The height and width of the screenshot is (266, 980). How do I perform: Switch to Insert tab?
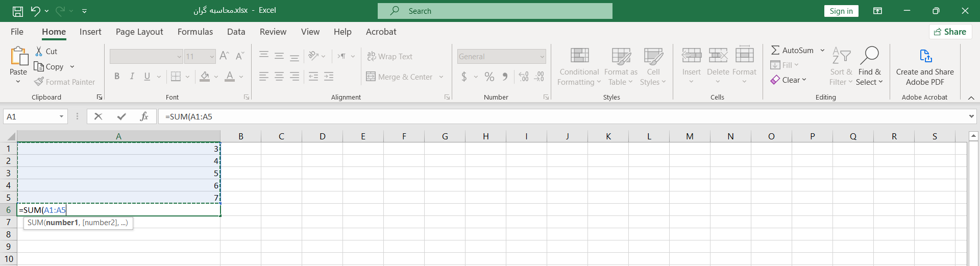point(90,32)
